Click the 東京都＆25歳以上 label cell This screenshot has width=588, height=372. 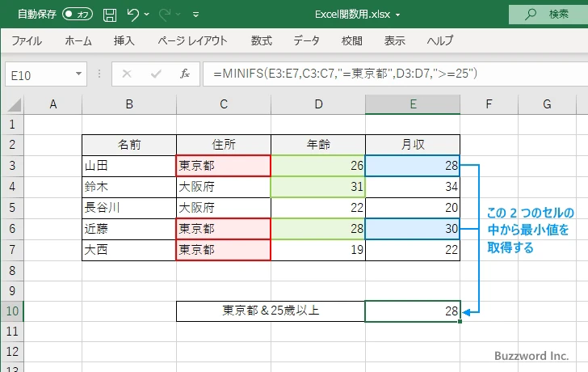(271, 311)
